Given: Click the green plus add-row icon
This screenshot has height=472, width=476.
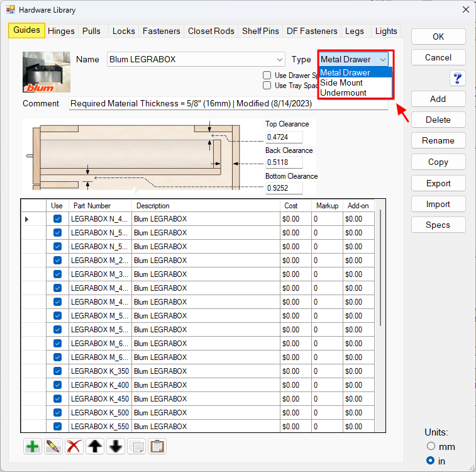Looking at the screenshot, I should coord(33,446).
